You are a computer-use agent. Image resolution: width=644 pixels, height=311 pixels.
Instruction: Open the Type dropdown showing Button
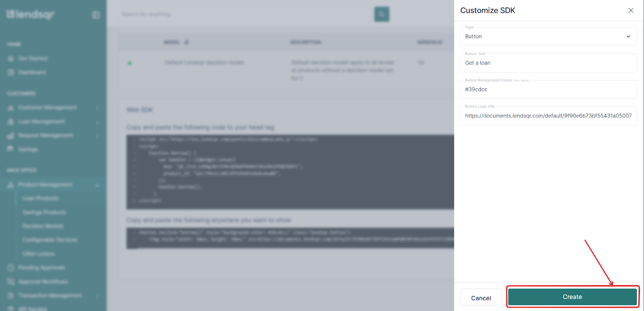(548, 36)
